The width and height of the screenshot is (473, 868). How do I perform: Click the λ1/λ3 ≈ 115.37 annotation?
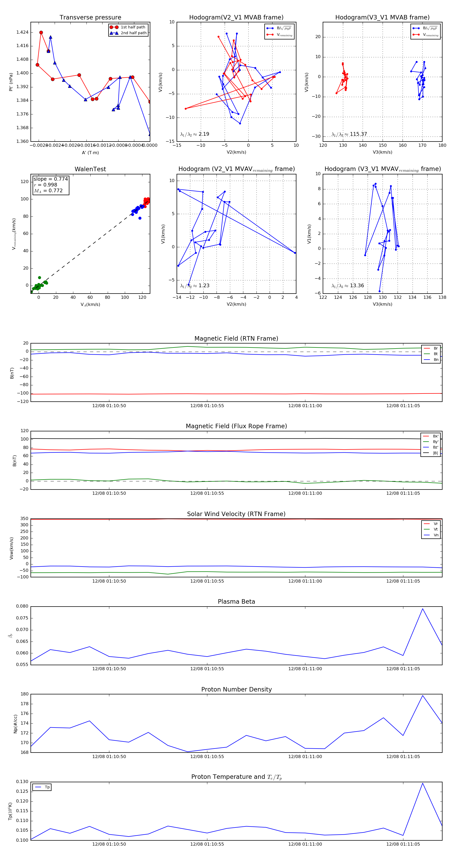click(x=349, y=134)
